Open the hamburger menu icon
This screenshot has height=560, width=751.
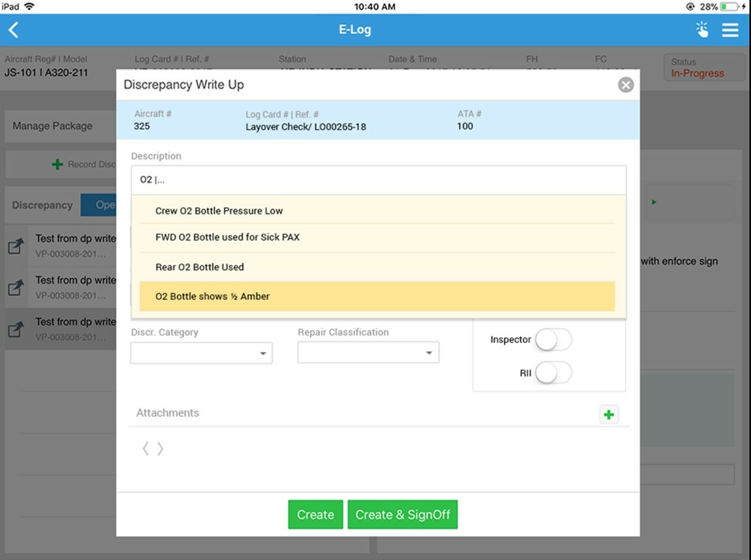click(x=730, y=30)
